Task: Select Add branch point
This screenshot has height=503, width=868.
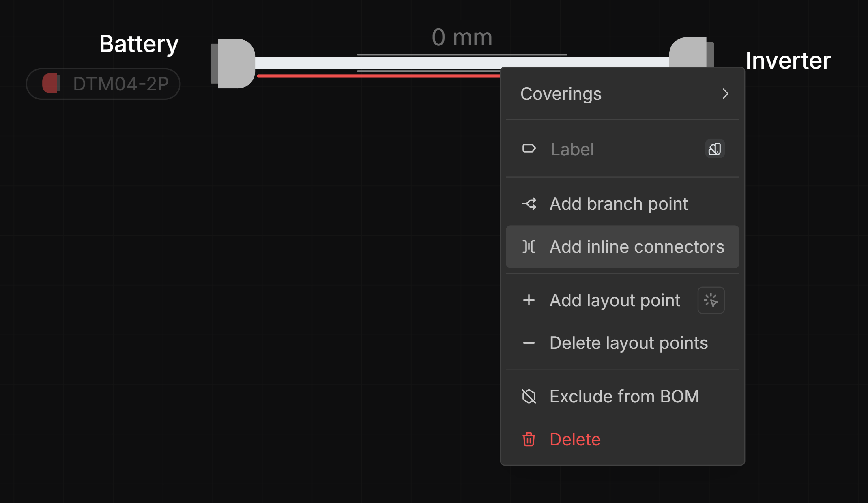Action: (x=619, y=204)
